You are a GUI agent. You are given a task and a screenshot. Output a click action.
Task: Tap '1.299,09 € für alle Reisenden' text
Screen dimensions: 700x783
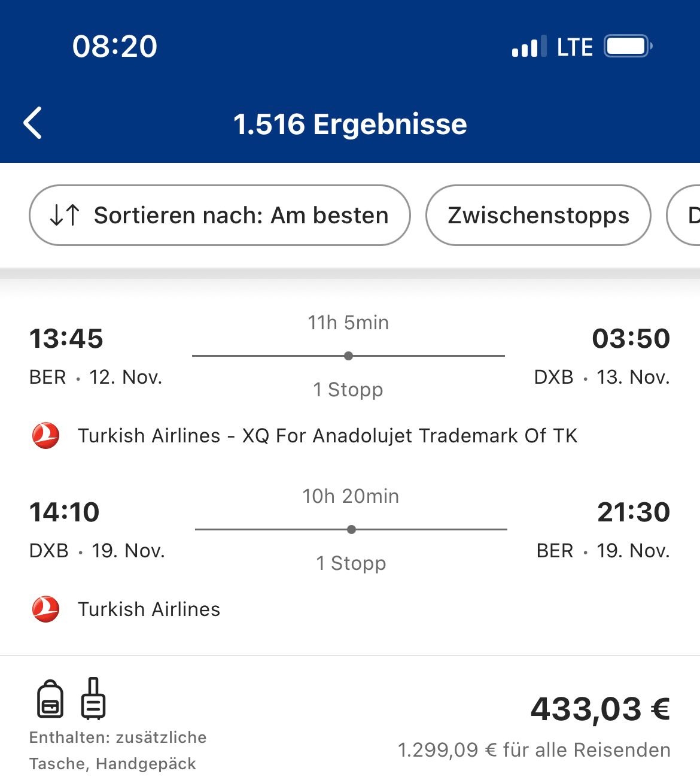coord(534,749)
